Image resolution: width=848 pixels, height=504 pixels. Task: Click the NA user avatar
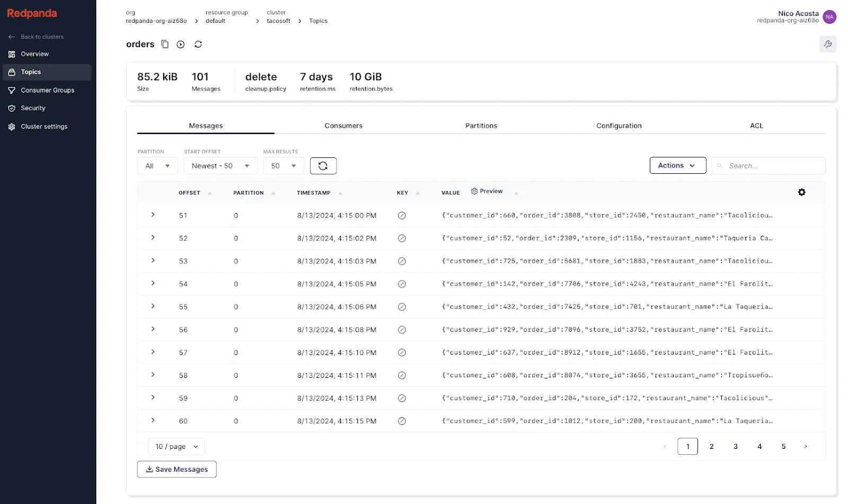(x=829, y=17)
